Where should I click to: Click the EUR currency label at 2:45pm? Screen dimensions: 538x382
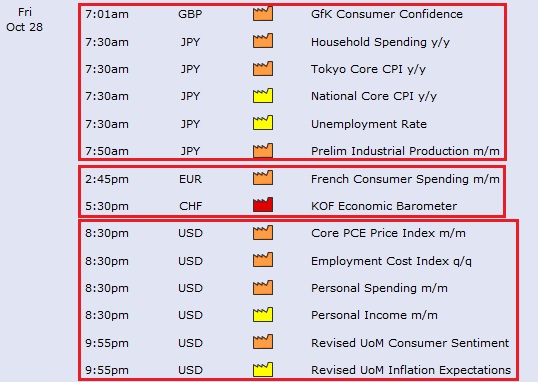click(x=190, y=179)
